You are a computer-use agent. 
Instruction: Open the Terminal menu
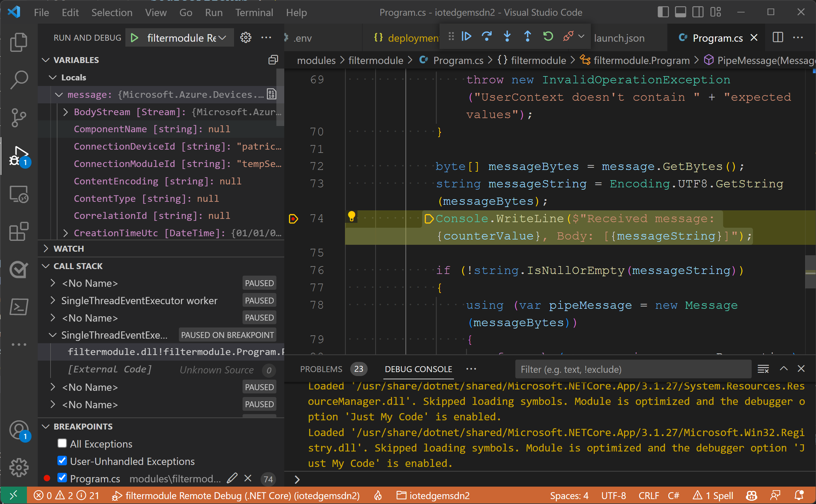pos(254,13)
